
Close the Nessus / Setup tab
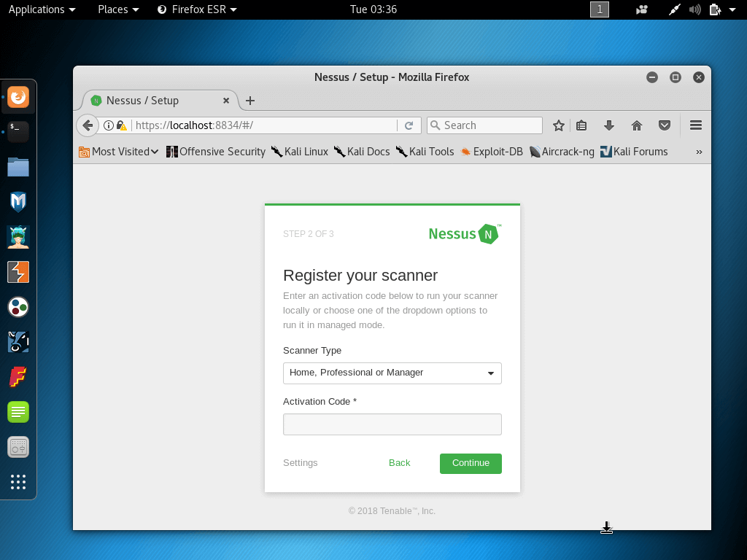coord(226,101)
